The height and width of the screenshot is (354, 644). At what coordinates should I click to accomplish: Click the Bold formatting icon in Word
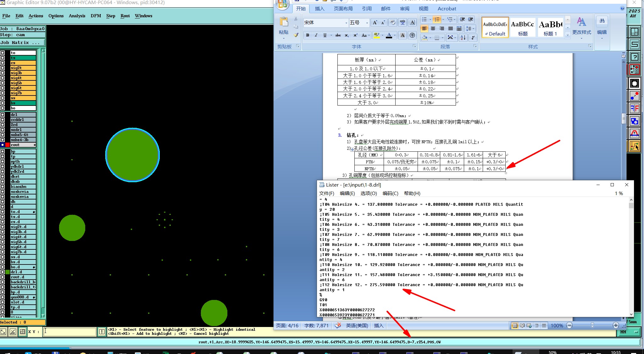tap(308, 35)
